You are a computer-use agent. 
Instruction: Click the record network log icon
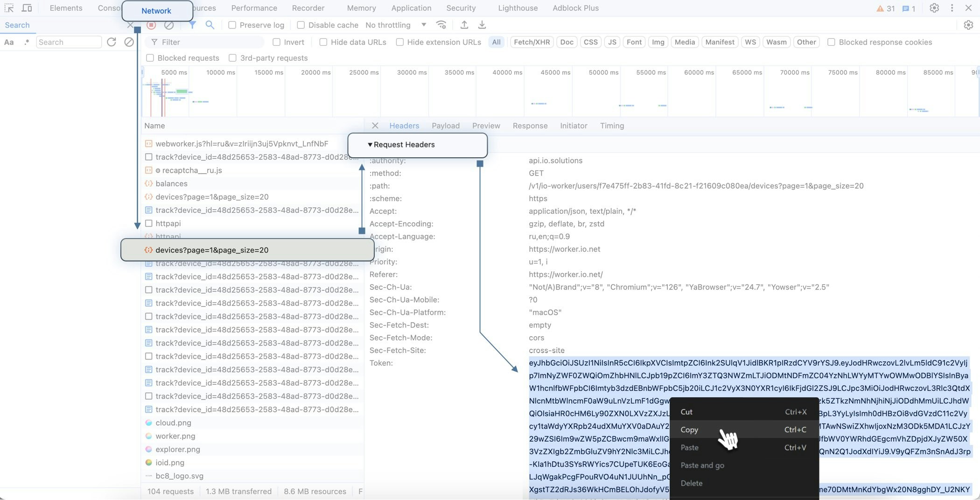point(151,25)
